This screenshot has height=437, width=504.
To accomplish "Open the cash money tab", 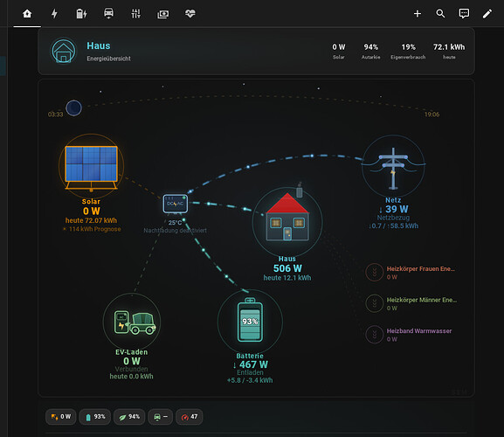I will (x=163, y=13).
